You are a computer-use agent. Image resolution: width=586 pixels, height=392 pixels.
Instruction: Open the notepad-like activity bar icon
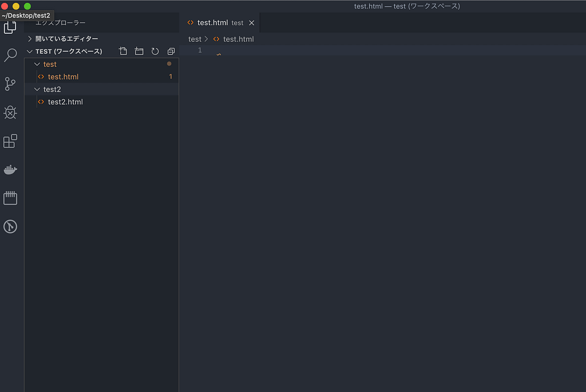coord(10,197)
